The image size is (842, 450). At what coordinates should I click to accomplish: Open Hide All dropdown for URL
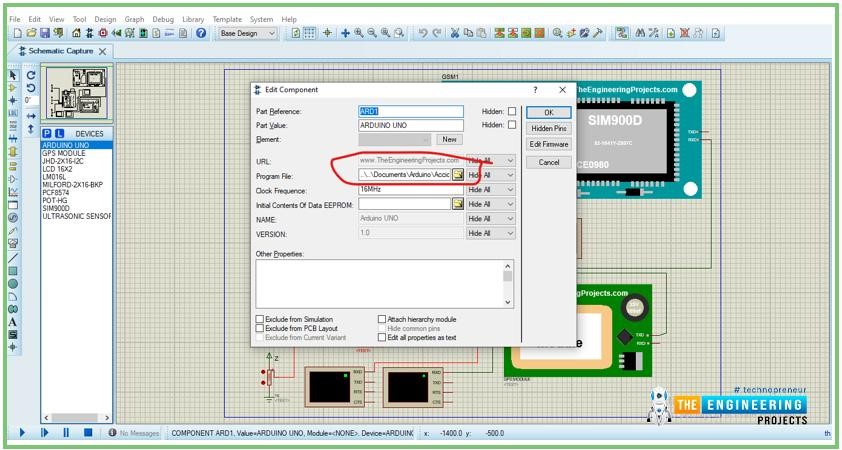[x=491, y=161]
